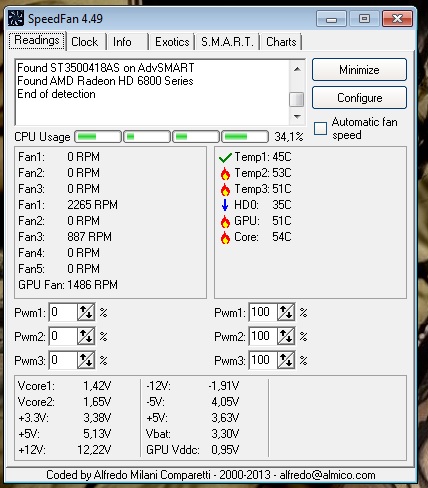Click the left Pwm1 value field showing 0
The height and width of the screenshot is (488, 428).
(63, 312)
